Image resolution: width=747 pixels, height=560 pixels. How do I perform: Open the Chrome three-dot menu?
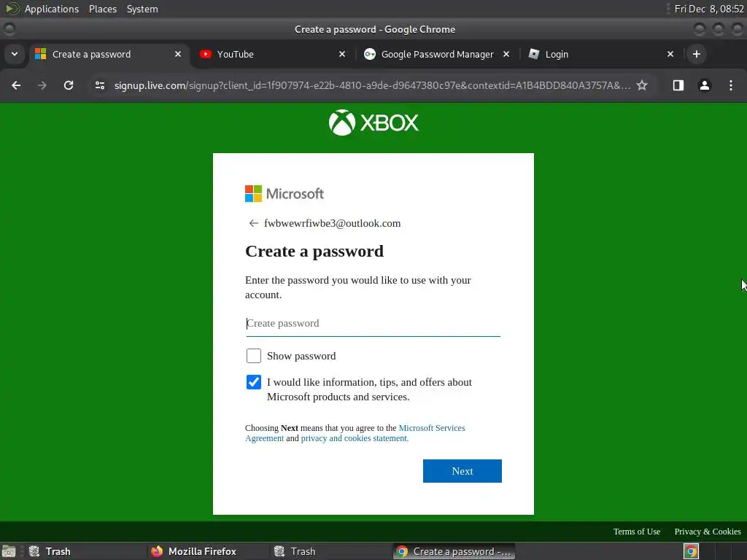pos(731,85)
